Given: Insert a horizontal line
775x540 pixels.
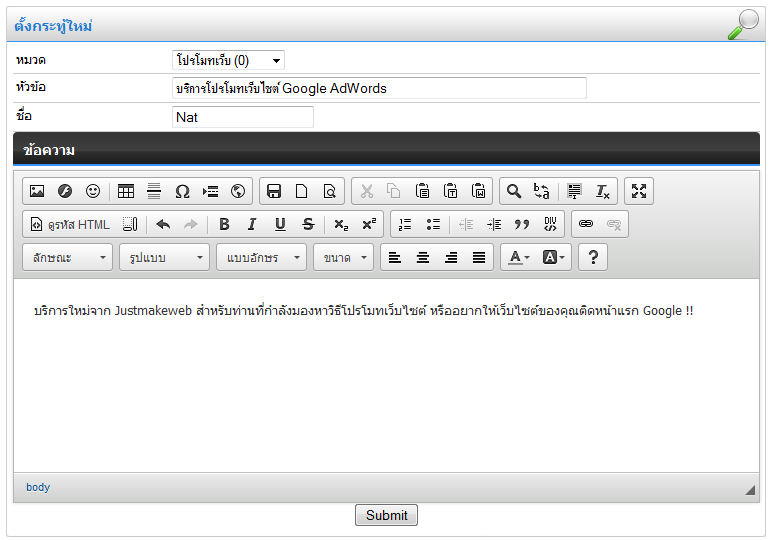Looking at the screenshot, I should pos(154,191).
